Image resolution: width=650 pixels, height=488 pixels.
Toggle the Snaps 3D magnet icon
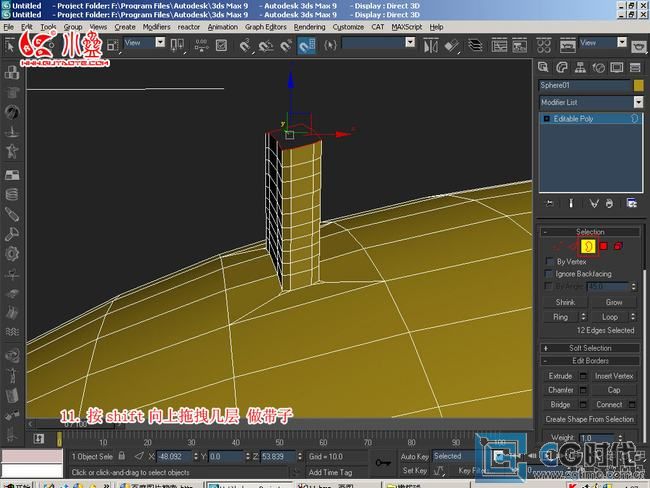coord(245,45)
